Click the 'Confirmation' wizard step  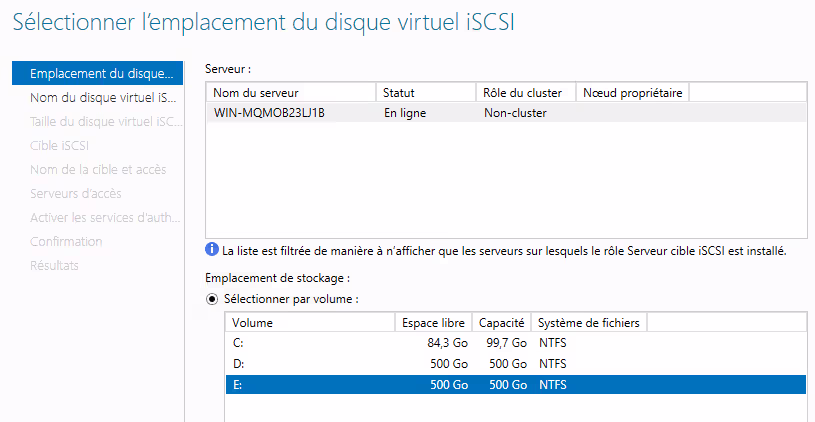point(66,242)
